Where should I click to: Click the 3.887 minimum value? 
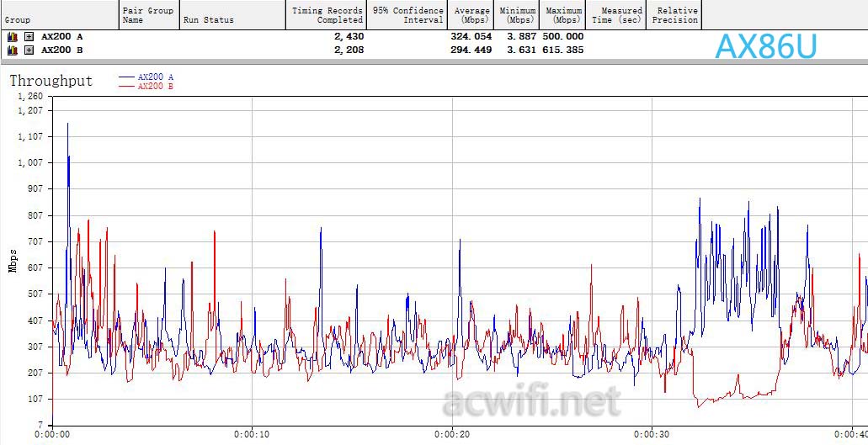(x=521, y=36)
